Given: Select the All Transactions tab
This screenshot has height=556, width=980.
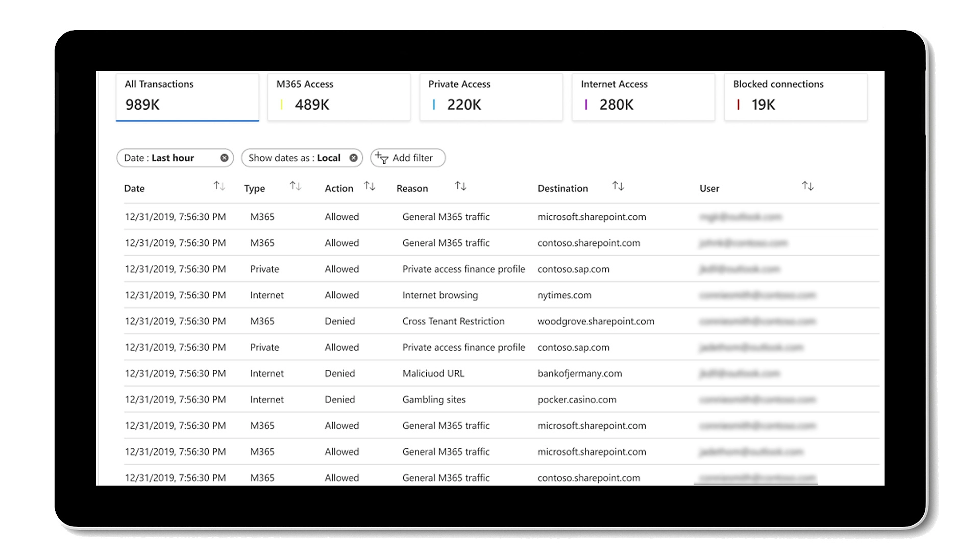Looking at the screenshot, I should (187, 97).
